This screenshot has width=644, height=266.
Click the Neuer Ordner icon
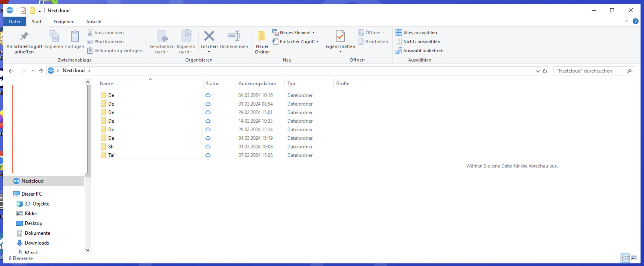tap(262, 36)
